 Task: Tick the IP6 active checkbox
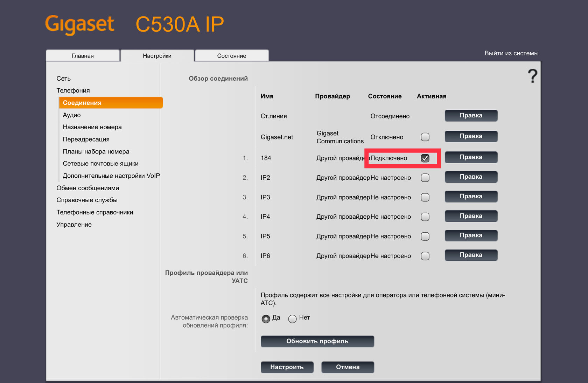pyautogui.click(x=425, y=256)
